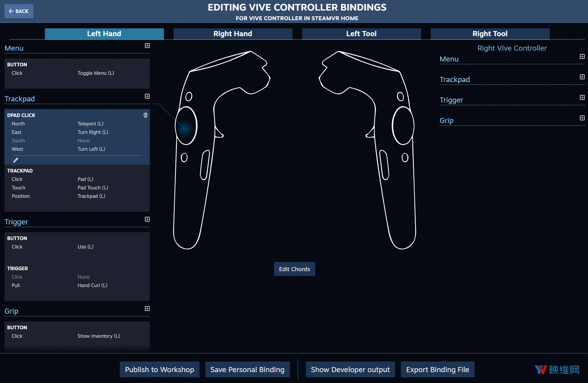Screen dimensions: 588x383
Task: Switch to the Right Hand tab
Action: [233, 34]
